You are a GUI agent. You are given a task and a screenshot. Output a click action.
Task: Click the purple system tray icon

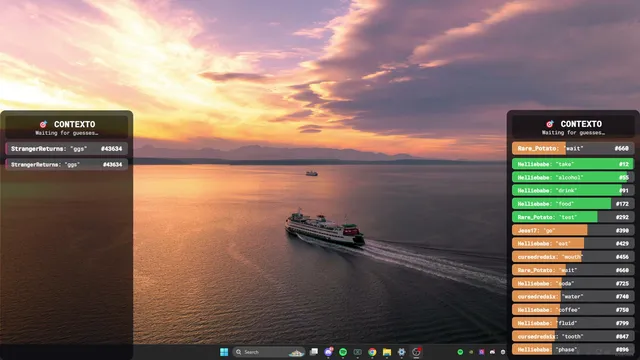coord(482,352)
